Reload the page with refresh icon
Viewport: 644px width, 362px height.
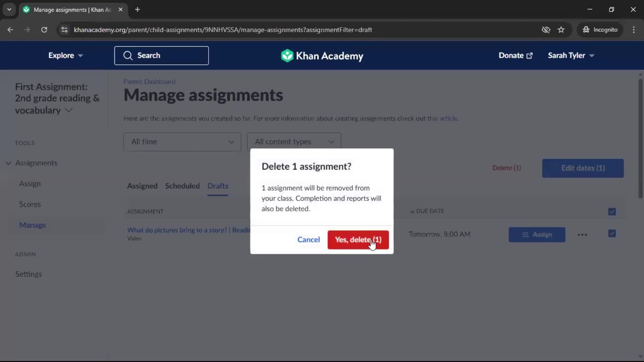[x=44, y=30]
